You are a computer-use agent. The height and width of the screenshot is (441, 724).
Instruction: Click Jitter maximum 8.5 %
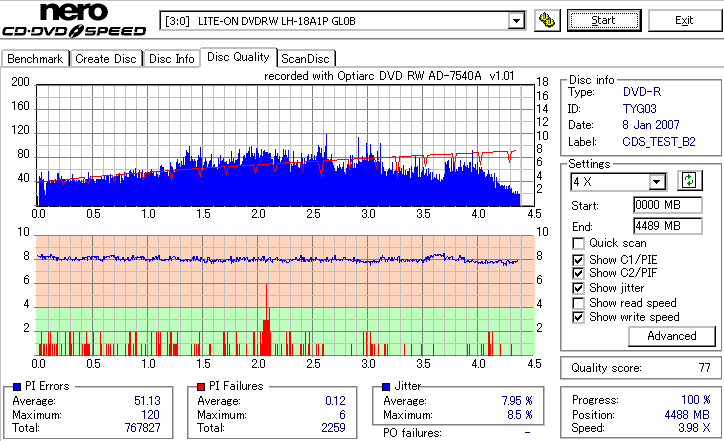[520, 415]
